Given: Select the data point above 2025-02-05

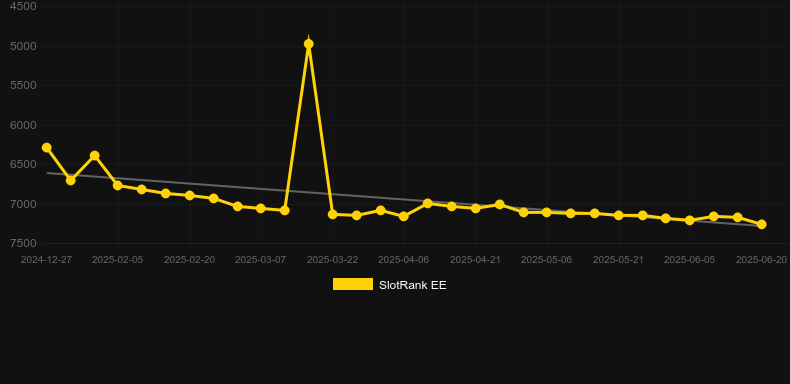Looking at the screenshot, I should (x=118, y=185).
